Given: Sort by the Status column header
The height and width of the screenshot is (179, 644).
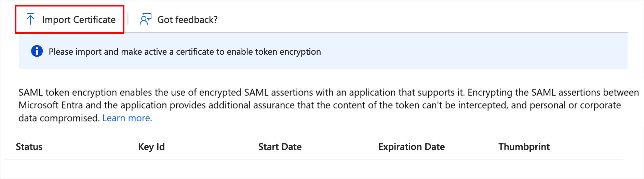Looking at the screenshot, I should pos(29,147).
